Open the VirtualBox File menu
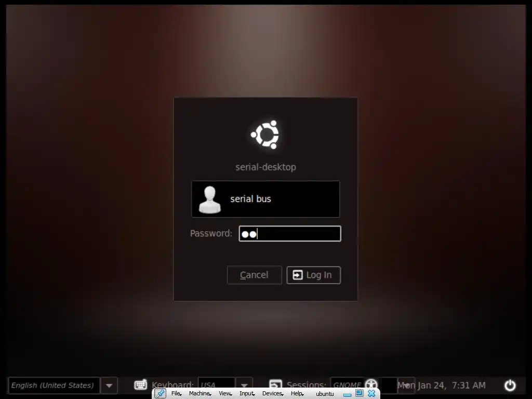The width and height of the screenshot is (532, 399). pyautogui.click(x=176, y=393)
